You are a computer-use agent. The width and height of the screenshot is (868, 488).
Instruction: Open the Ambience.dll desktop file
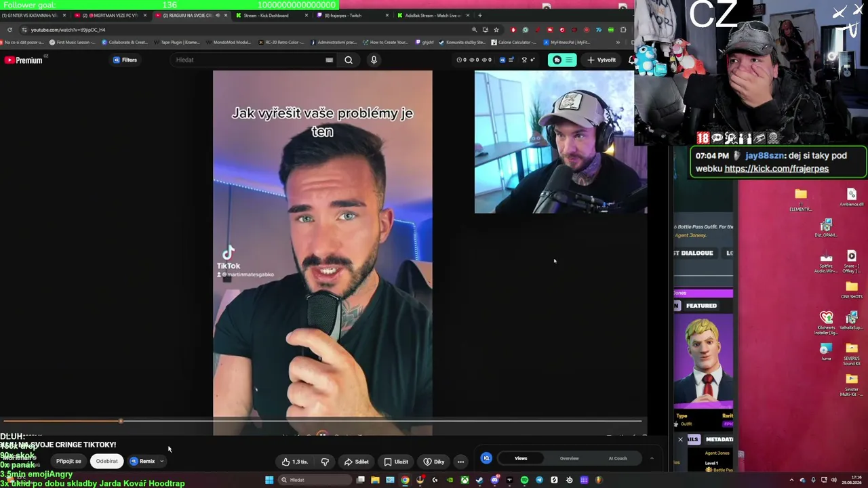[x=852, y=197]
